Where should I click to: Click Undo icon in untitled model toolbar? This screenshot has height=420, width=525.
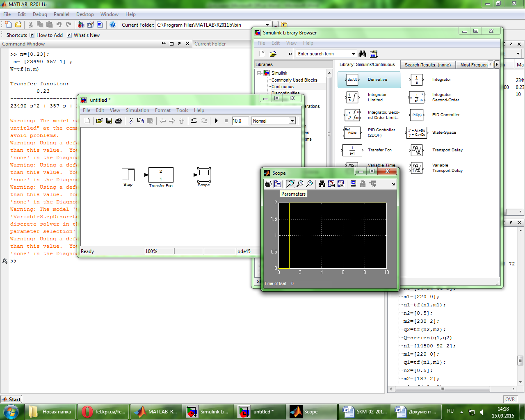194,121
